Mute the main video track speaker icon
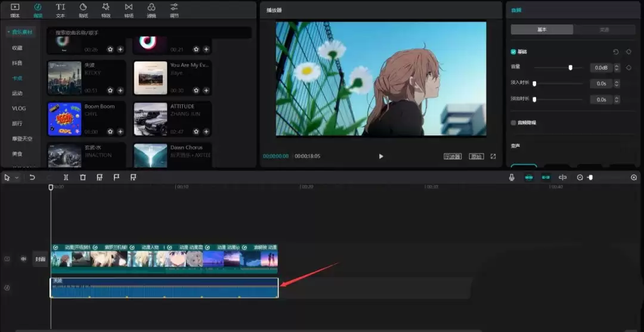Image resolution: width=644 pixels, height=332 pixels. (x=24, y=259)
